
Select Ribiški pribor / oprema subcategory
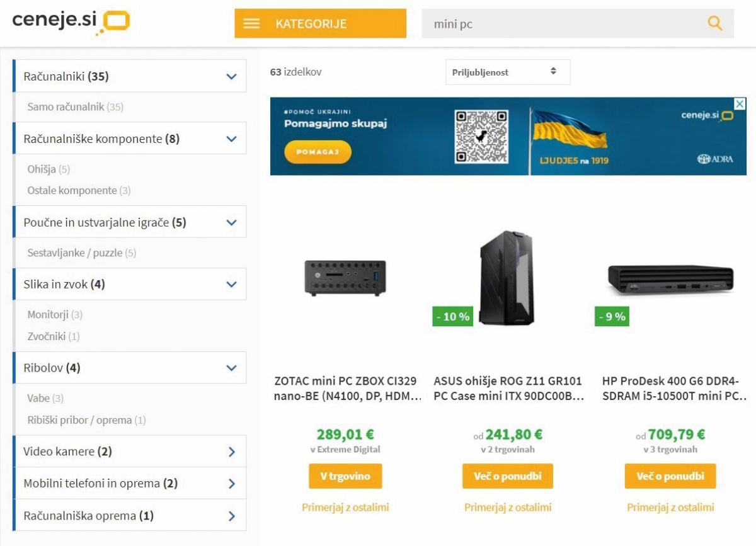[x=86, y=420]
